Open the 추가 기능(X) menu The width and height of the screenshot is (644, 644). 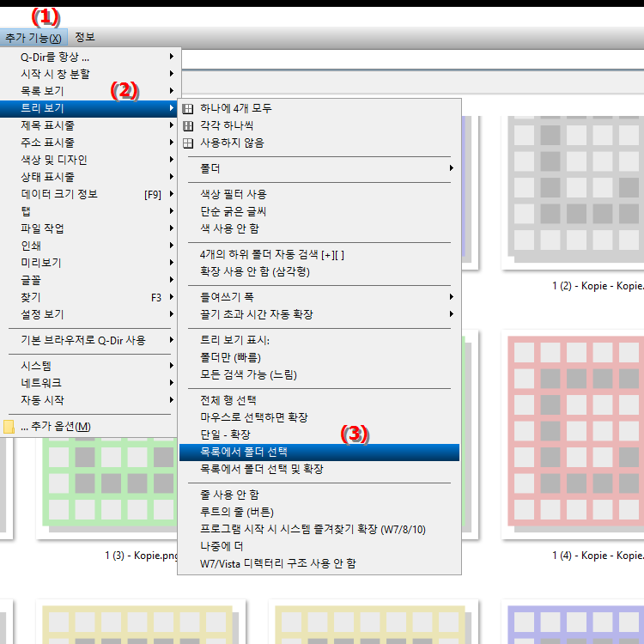click(x=33, y=38)
